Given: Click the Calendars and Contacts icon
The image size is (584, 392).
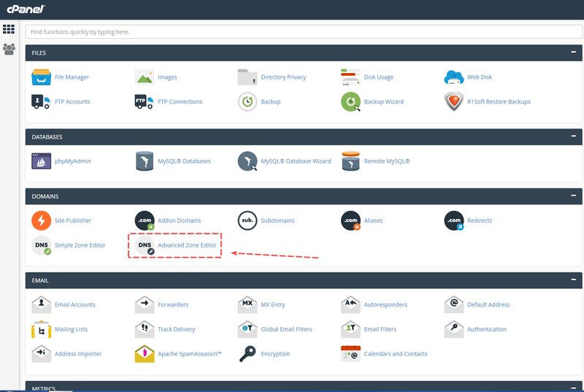Looking at the screenshot, I should click(x=350, y=353).
